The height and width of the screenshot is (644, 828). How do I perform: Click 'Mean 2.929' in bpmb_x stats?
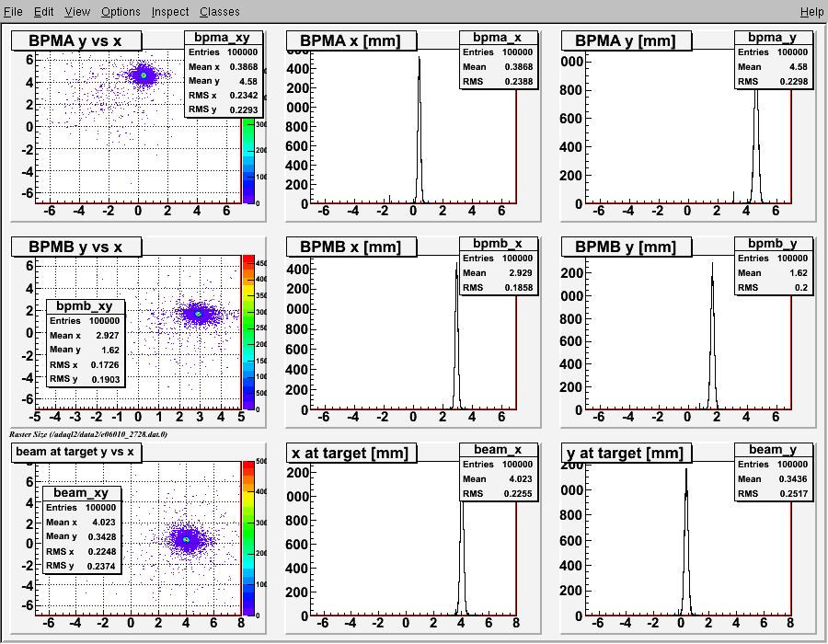point(498,273)
